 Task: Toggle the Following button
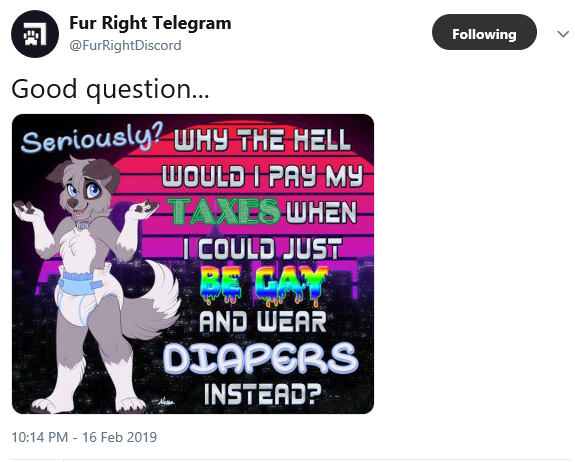pos(484,32)
